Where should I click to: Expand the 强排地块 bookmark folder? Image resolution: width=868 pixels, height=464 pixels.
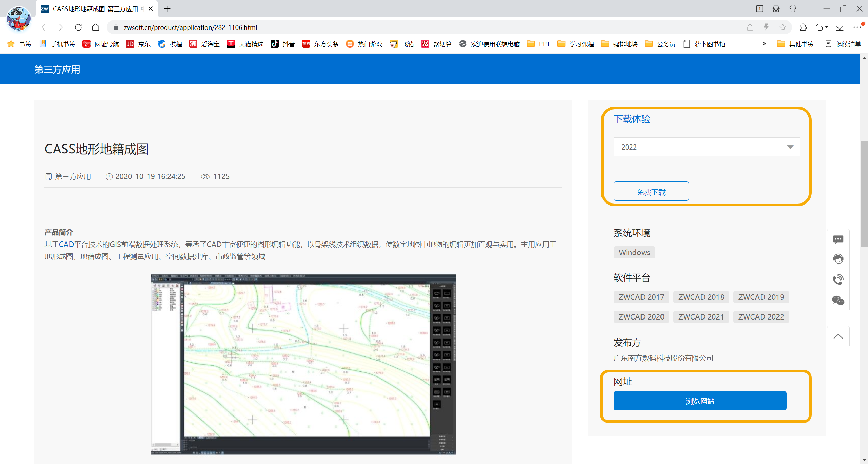(619, 44)
